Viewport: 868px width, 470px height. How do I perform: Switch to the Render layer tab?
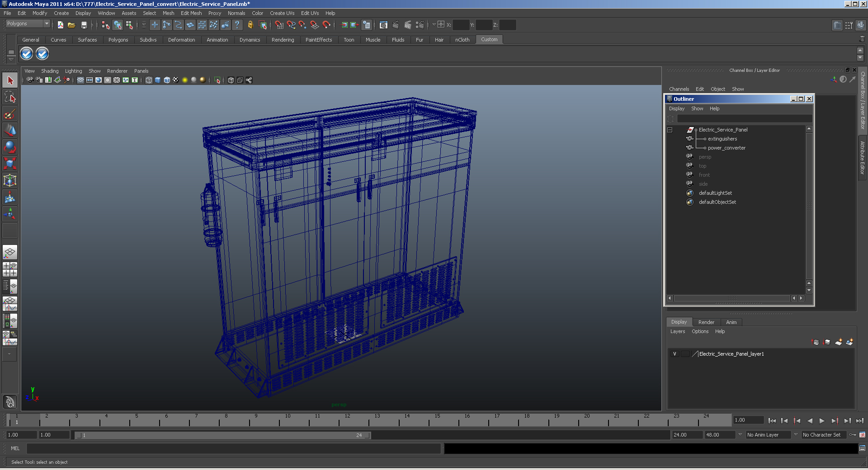tap(706, 322)
